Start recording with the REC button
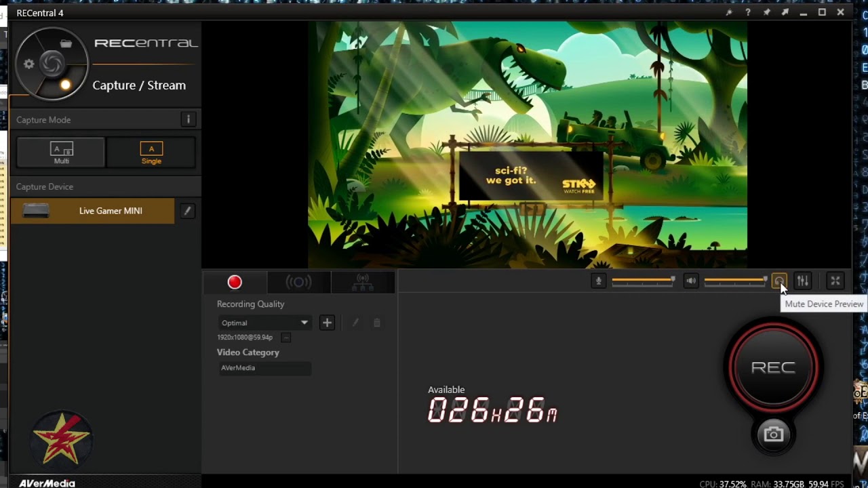This screenshot has width=868, height=488. 773,367
